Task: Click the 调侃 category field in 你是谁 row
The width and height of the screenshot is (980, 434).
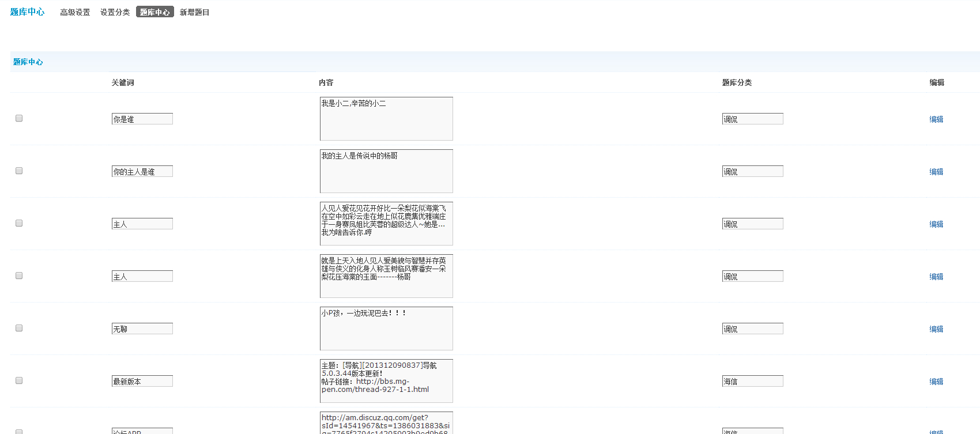Action: point(753,119)
